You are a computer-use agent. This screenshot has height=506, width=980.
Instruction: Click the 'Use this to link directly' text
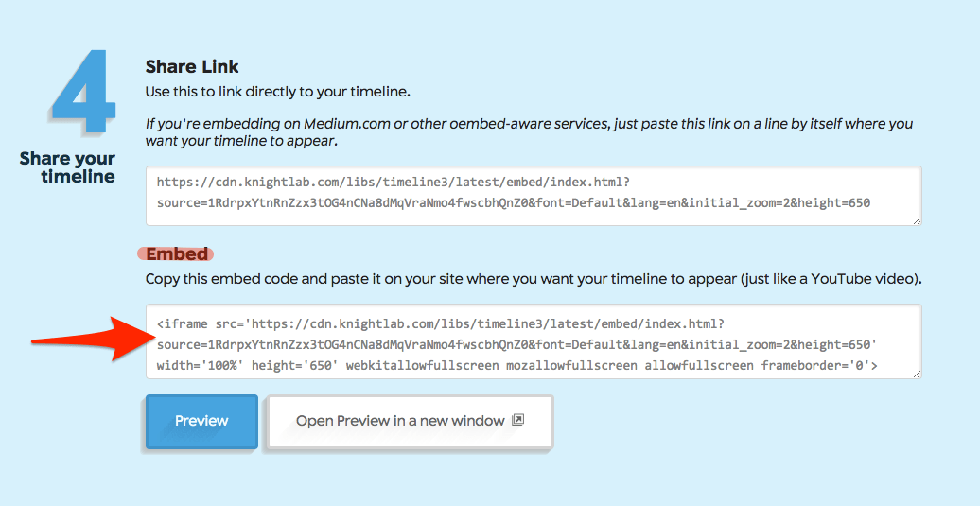pyautogui.click(x=277, y=92)
